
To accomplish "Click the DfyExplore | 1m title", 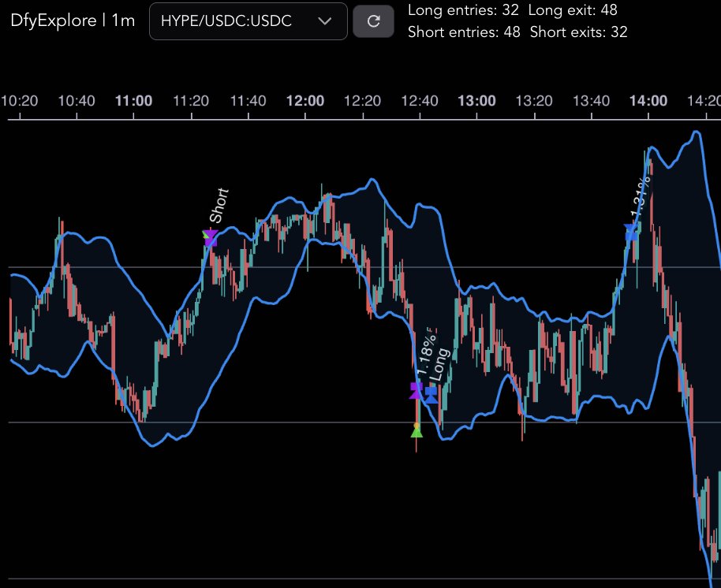I will coord(73,20).
